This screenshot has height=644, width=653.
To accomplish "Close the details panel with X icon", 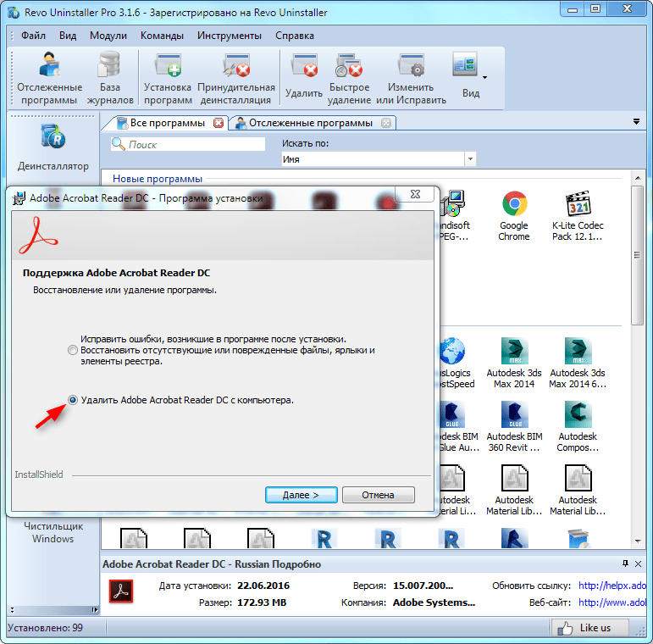I will point(638,563).
